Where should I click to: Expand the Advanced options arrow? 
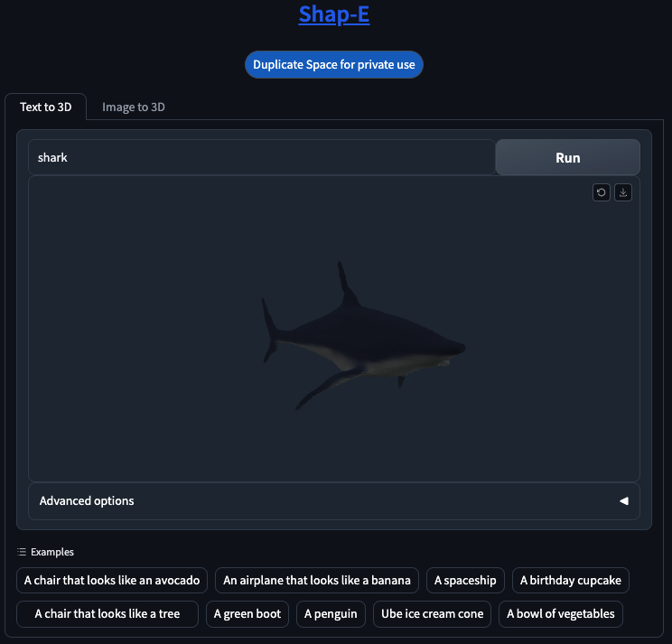click(624, 501)
